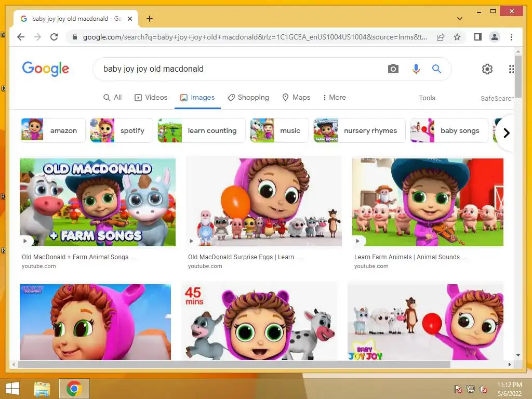The width and height of the screenshot is (532, 399).
Task: Open the Tools filter options
Action: (x=427, y=98)
